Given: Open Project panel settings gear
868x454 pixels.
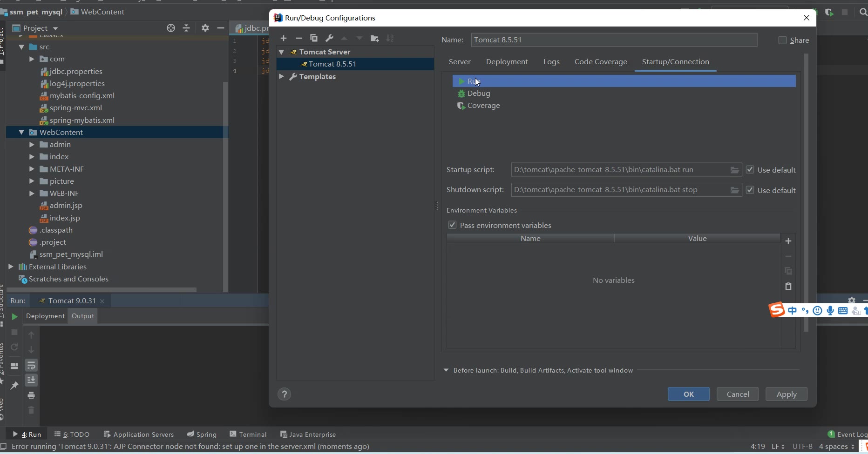Looking at the screenshot, I should (x=205, y=28).
